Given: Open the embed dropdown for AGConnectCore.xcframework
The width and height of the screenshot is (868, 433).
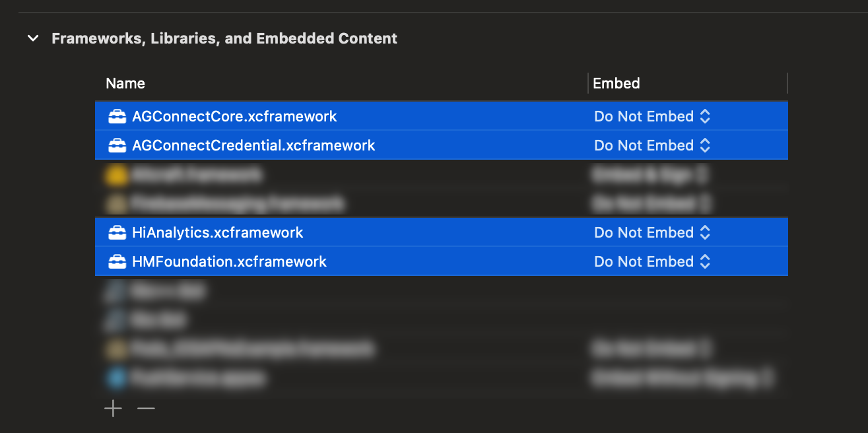Looking at the screenshot, I should (644, 117).
